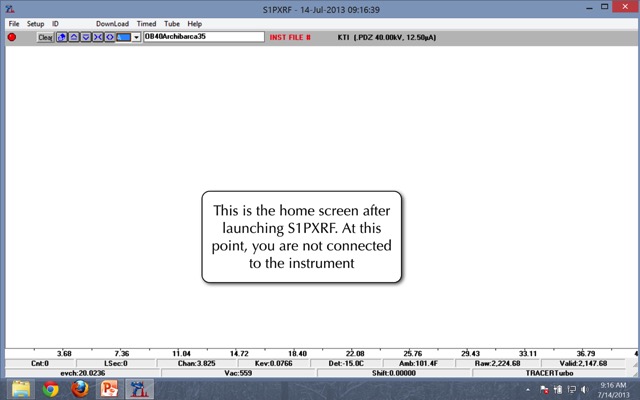Click the up-arrow scale toolbar icon
Screen dimensions: 640x400
(74, 37)
